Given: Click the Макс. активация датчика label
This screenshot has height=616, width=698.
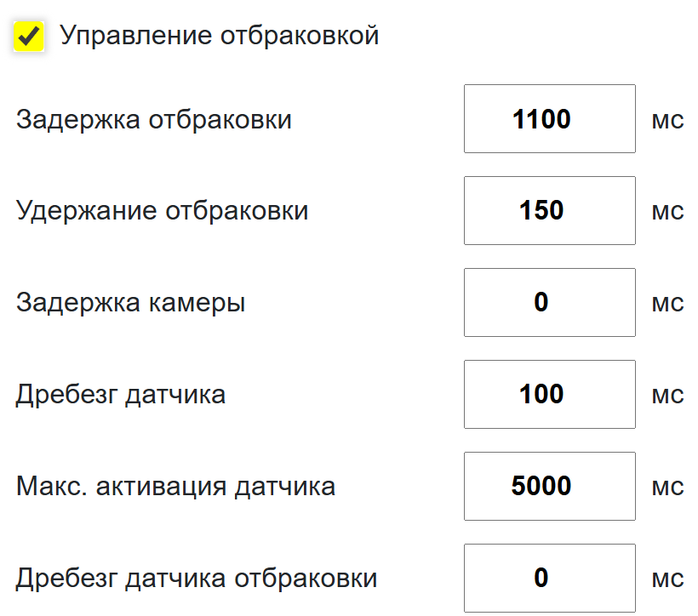Looking at the screenshot, I should (175, 487).
